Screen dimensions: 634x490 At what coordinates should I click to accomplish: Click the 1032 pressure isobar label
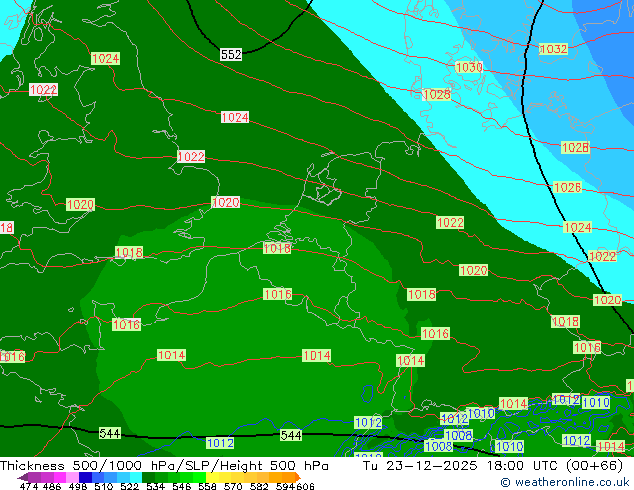coord(554,49)
